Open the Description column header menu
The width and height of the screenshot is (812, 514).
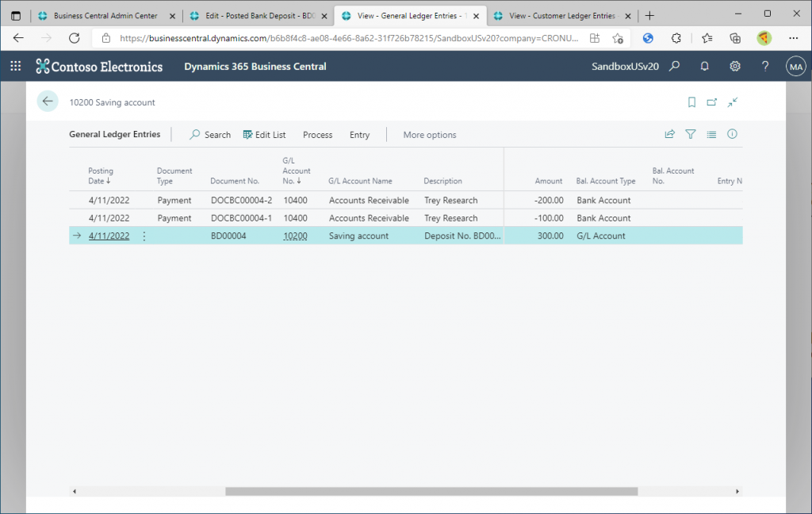442,181
